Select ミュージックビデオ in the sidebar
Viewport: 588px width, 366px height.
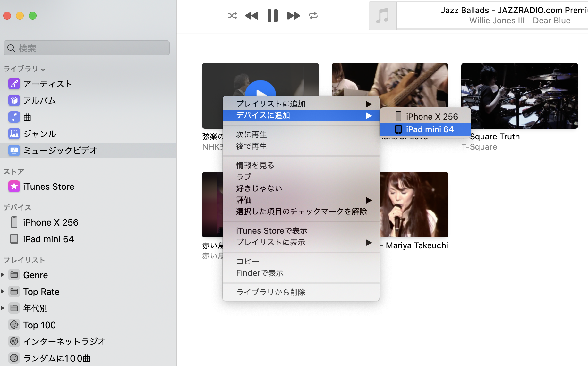point(88,150)
